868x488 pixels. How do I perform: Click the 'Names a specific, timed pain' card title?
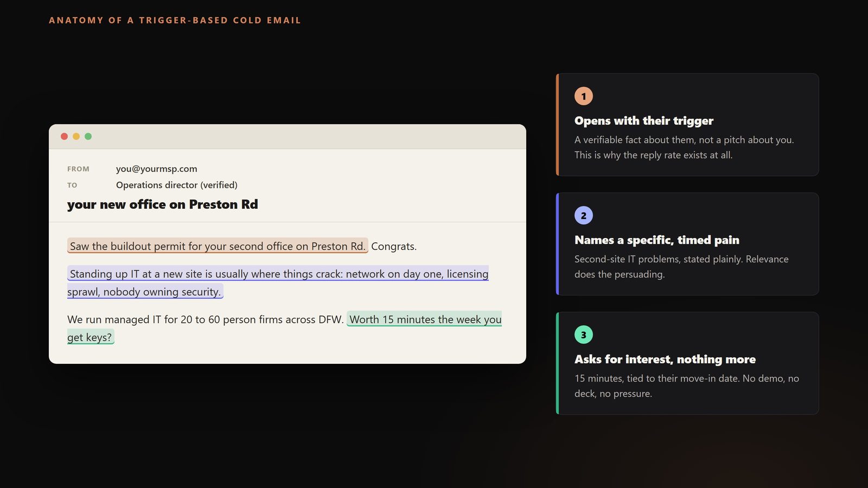pos(657,240)
